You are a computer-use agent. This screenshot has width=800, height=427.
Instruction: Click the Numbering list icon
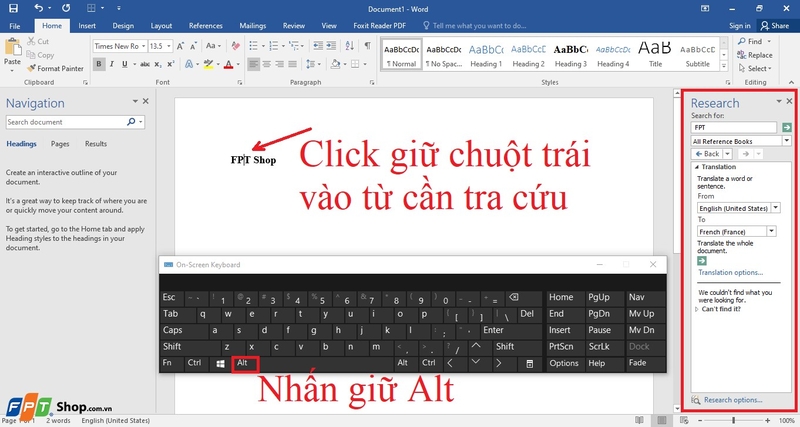pyautogui.click(x=274, y=46)
